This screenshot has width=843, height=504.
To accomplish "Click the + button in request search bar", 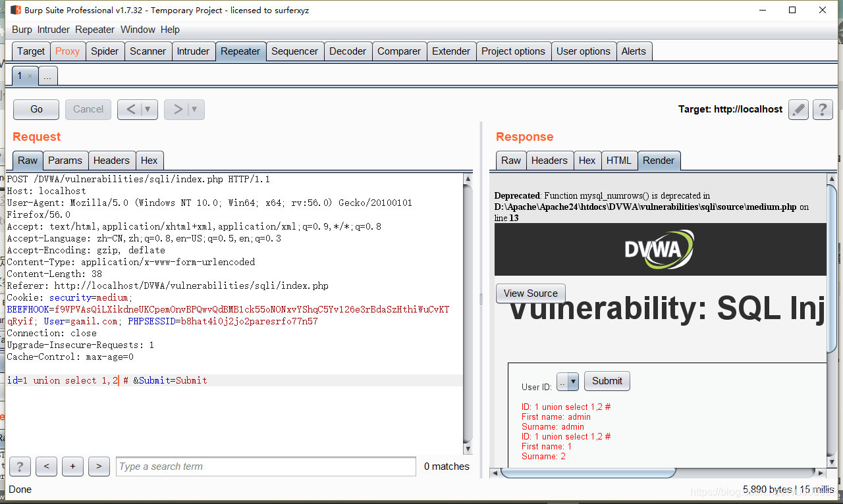I will click(x=72, y=466).
